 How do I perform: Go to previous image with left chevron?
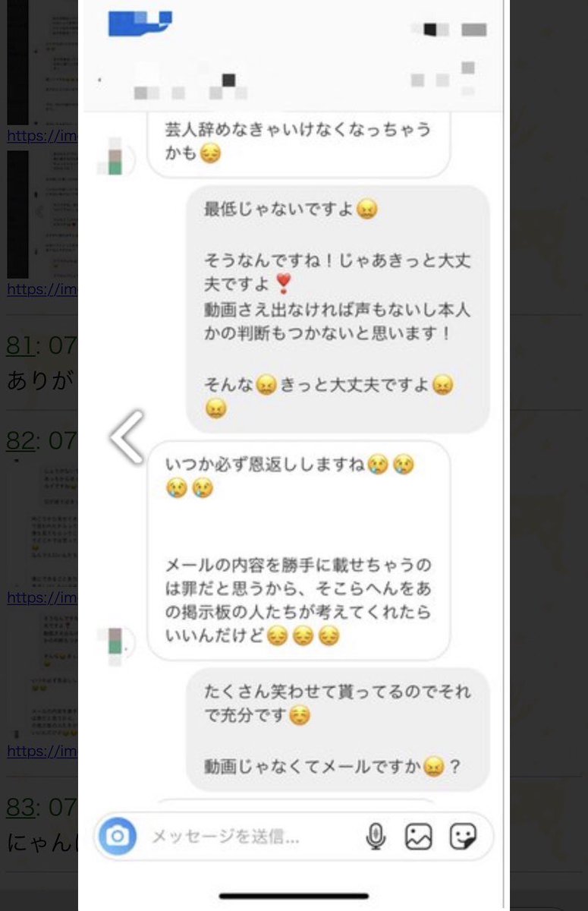(x=126, y=437)
